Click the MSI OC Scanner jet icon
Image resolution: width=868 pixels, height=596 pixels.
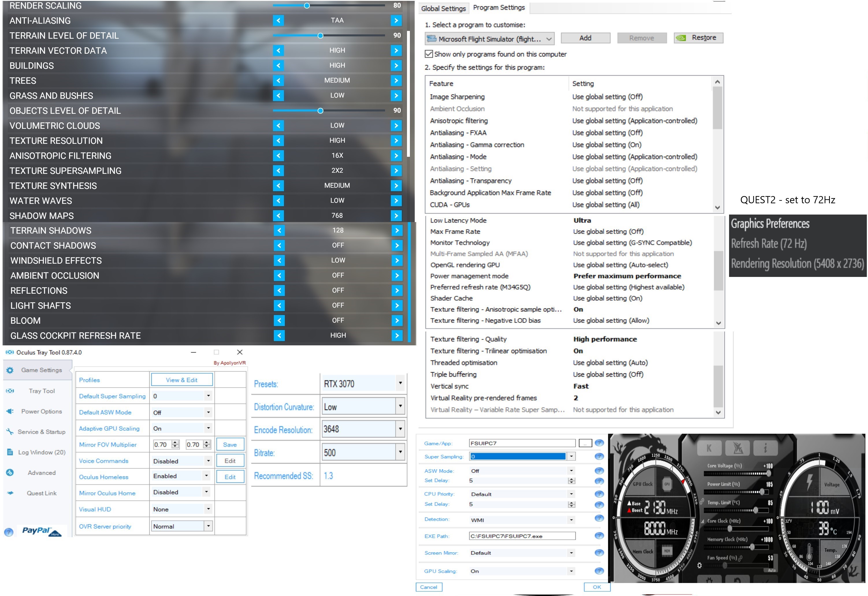pos(737,448)
